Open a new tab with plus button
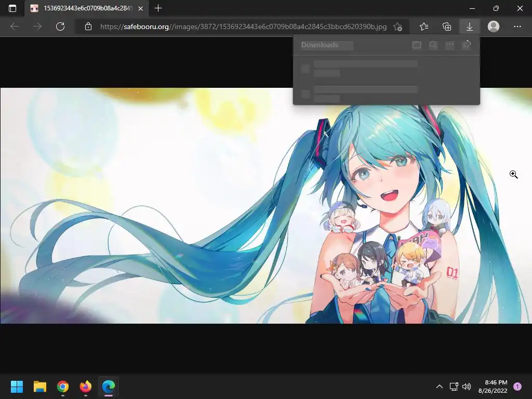532x399 pixels. (158, 8)
